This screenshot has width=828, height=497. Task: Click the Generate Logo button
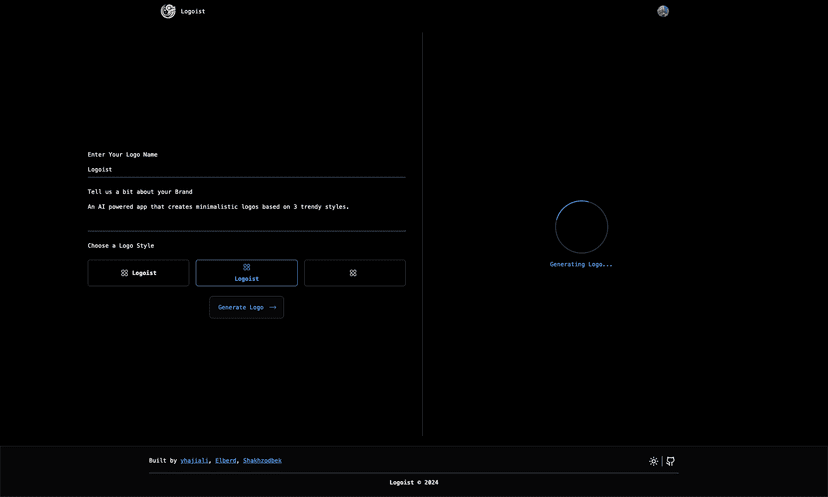coord(247,307)
